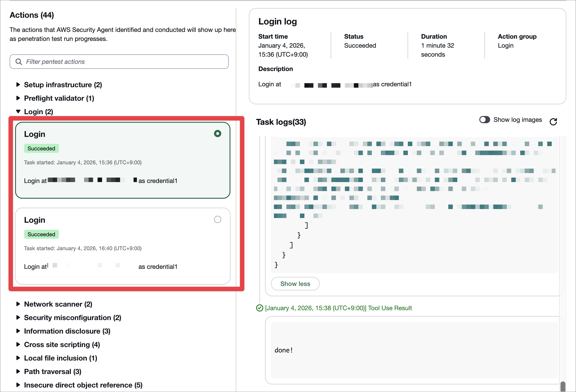Expand Insecure direct object reference group
Viewport: 576px width, 392px height.
point(18,385)
